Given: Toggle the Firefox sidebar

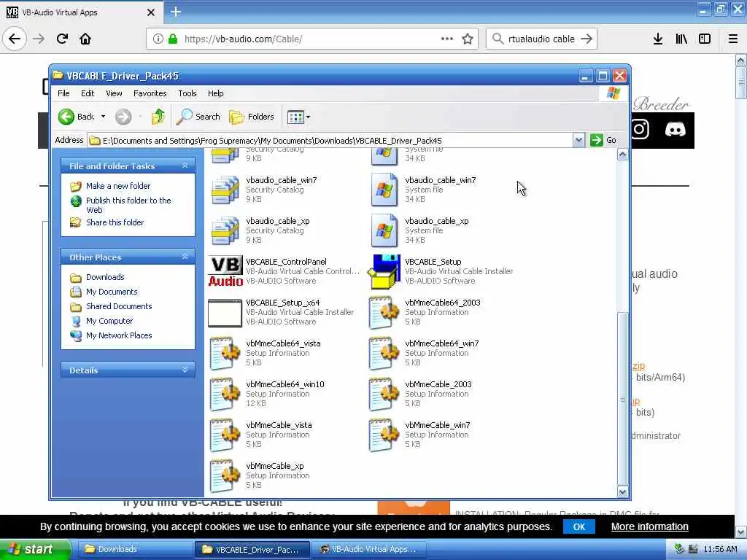Looking at the screenshot, I should click(705, 39).
